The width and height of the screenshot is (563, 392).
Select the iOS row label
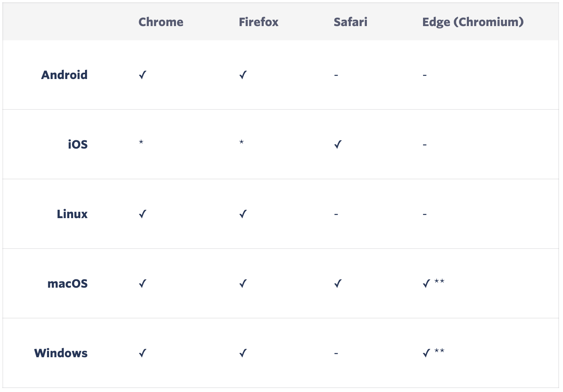pos(78,144)
